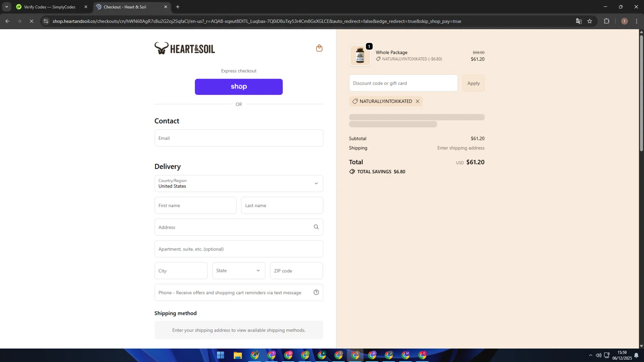The width and height of the screenshot is (644, 362).
Task: Show hidden system tray icons
Action: (x=590, y=355)
